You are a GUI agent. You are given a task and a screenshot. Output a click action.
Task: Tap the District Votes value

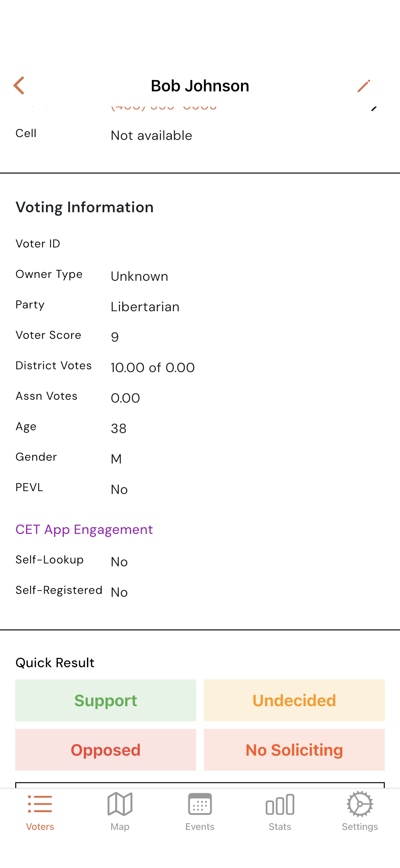153,367
